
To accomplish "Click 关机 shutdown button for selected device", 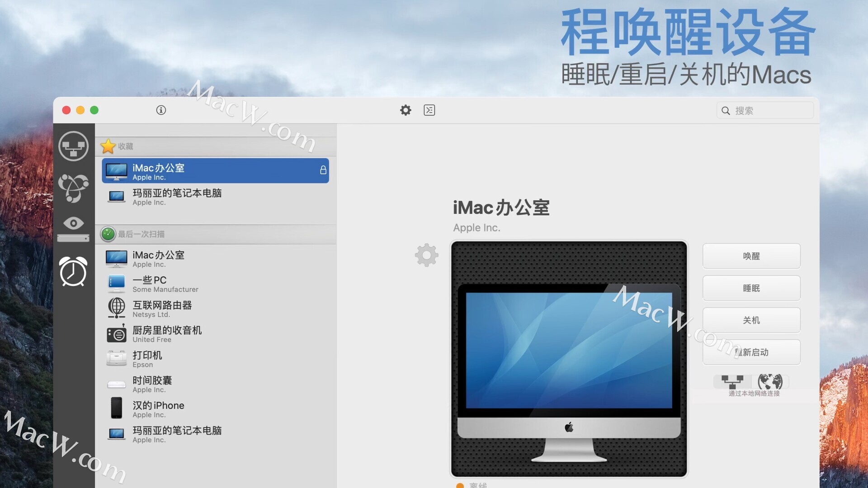I will pyautogui.click(x=751, y=320).
